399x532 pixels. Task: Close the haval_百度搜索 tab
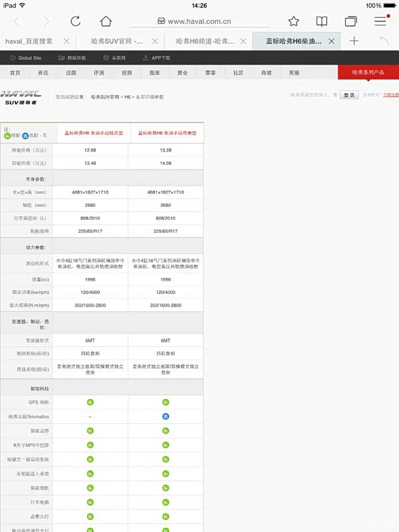tap(66, 41)
